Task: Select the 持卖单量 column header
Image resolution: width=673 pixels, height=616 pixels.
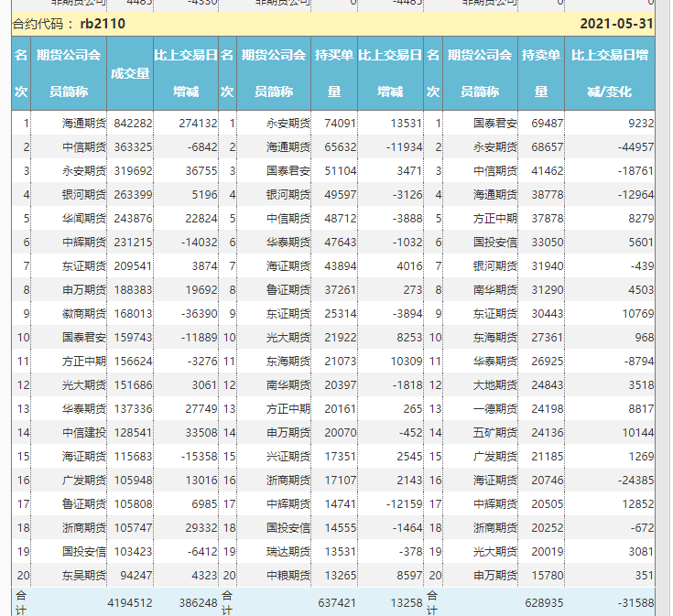Action: tap(541, 73)
